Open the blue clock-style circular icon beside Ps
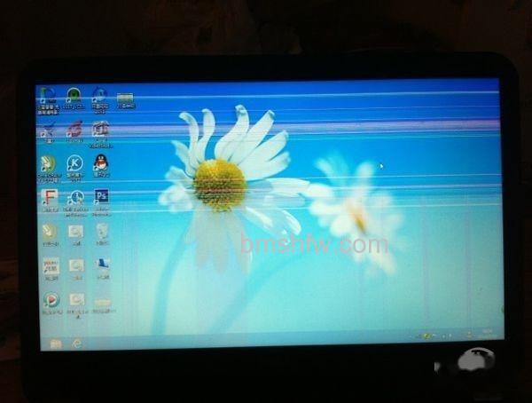Viewport: 532px width, 403px height. click(x=76, y=198)
